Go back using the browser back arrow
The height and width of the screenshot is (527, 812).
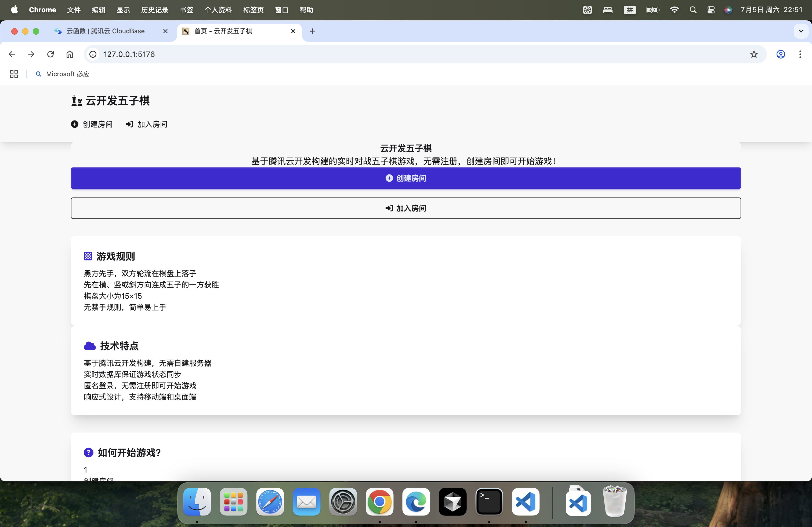(x=12, y=54)
